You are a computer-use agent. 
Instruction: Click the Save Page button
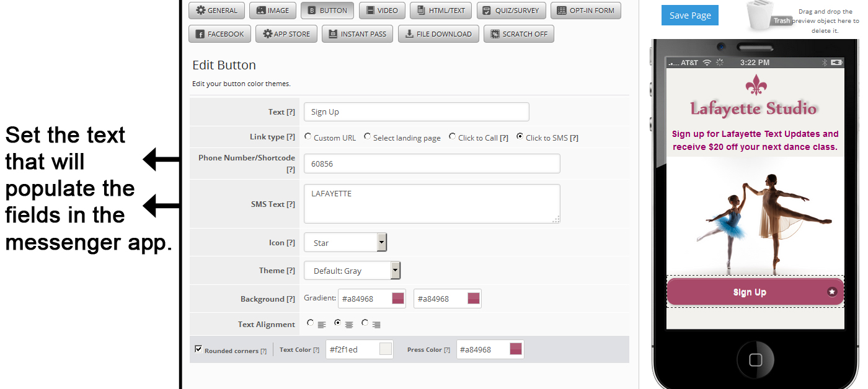690,15
